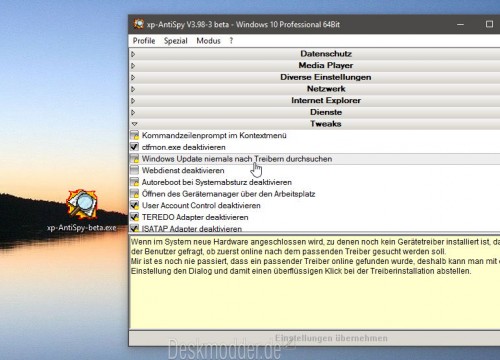Click the yellow description text box

tap(314, 282)
